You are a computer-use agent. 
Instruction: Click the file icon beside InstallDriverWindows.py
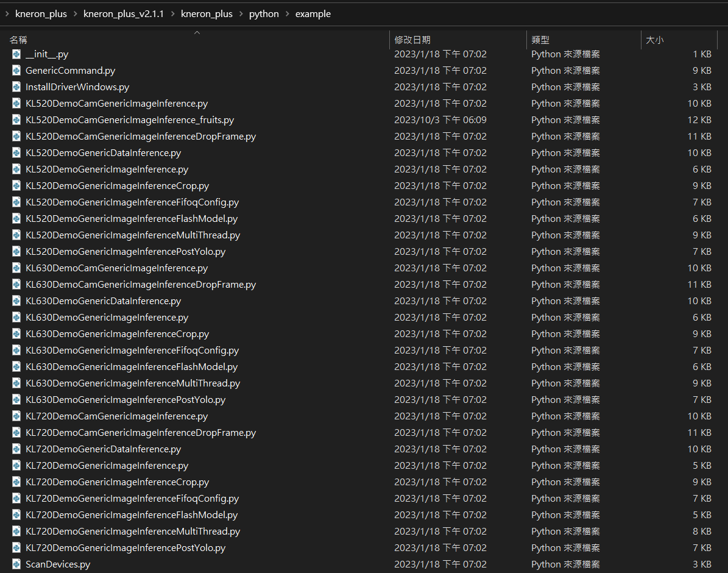pos(16,87)
